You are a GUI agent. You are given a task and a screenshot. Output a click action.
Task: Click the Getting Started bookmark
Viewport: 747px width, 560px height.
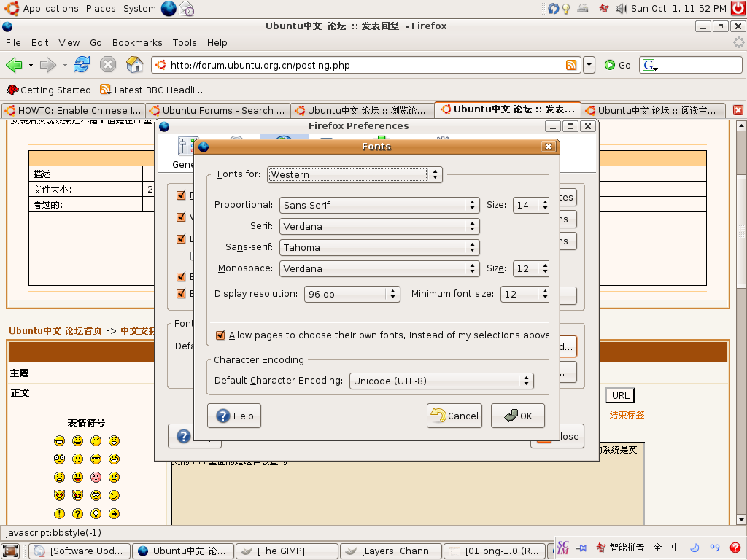click(49, 90)
